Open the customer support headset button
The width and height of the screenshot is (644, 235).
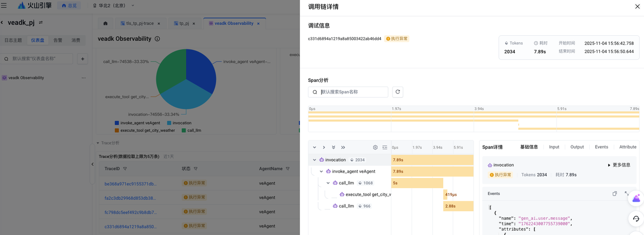tap(636, 219)
